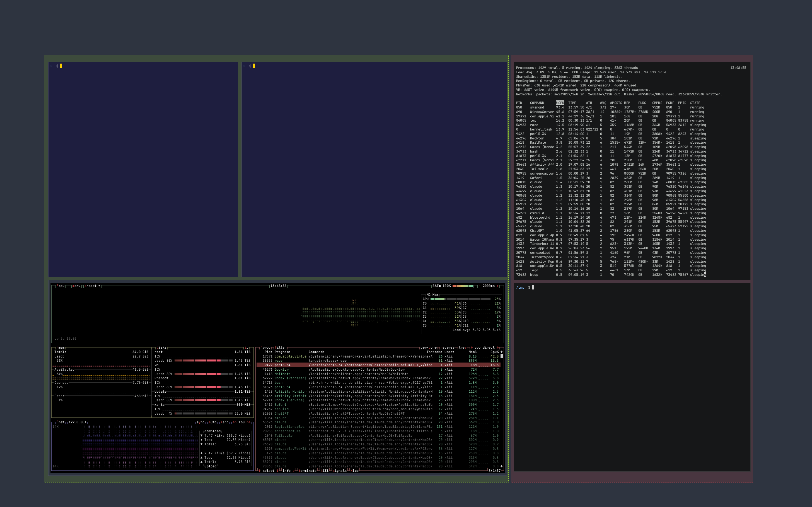812x507 pixels.
Task: Click the BAT 100% battery meter
Action: point(453,286)
